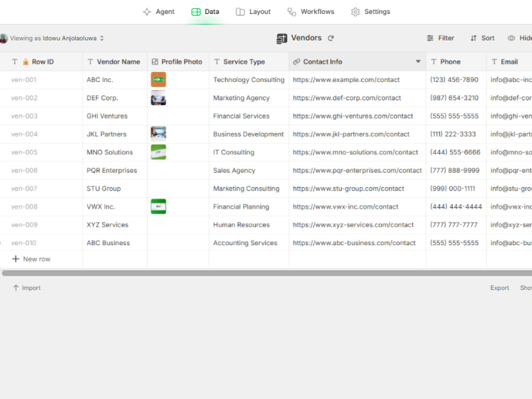This screenshot has width=532, height=399.
Task: Select the ABC Business vendor name cell
Action: click(115, 243)
